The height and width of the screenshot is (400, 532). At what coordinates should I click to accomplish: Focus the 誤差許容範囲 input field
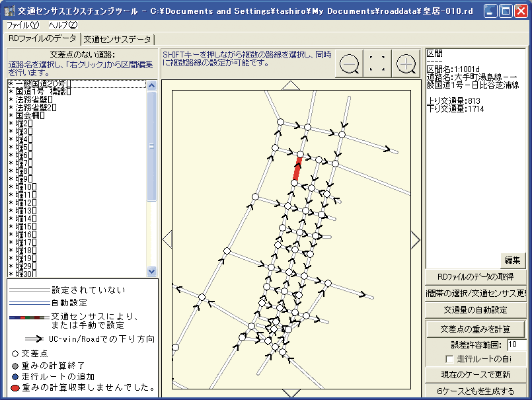pyautogui.click(x=516, y=344)
